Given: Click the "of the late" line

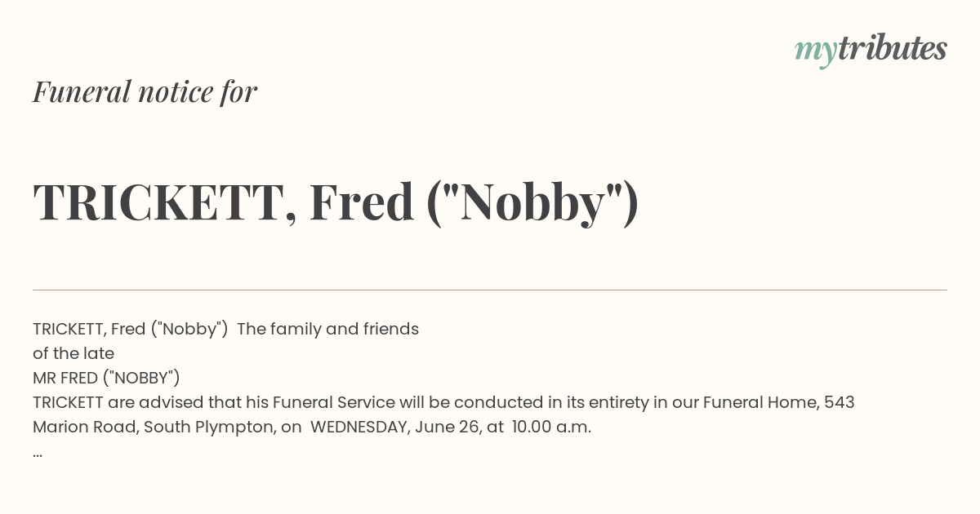Looking at the screenshot, I should tap(73, 353).
